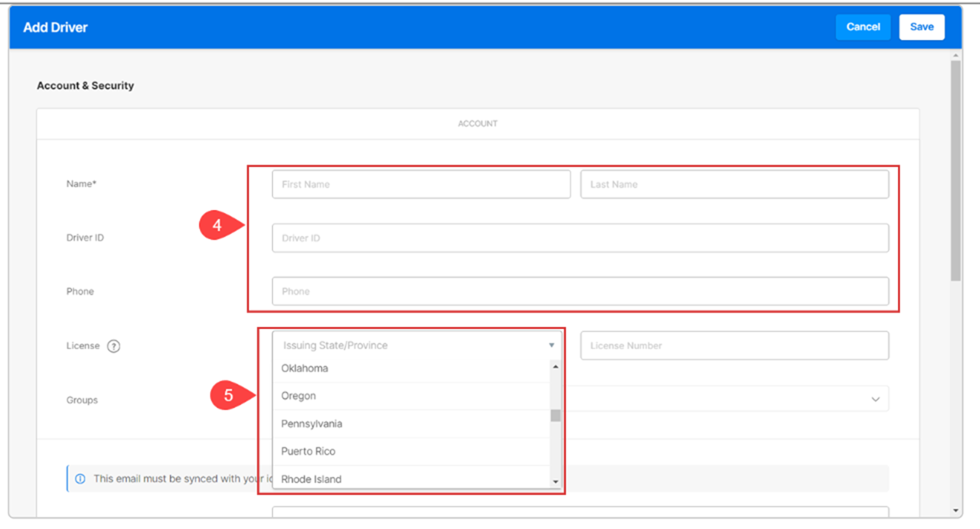
Task: Click the state list scroll-down arrow
Action: point(556,482)
